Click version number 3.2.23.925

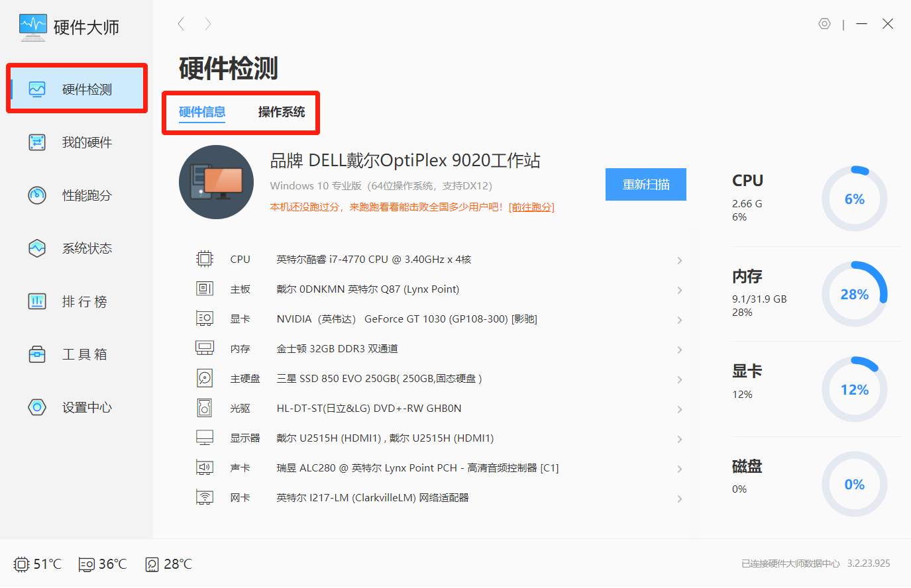[869, 563]
